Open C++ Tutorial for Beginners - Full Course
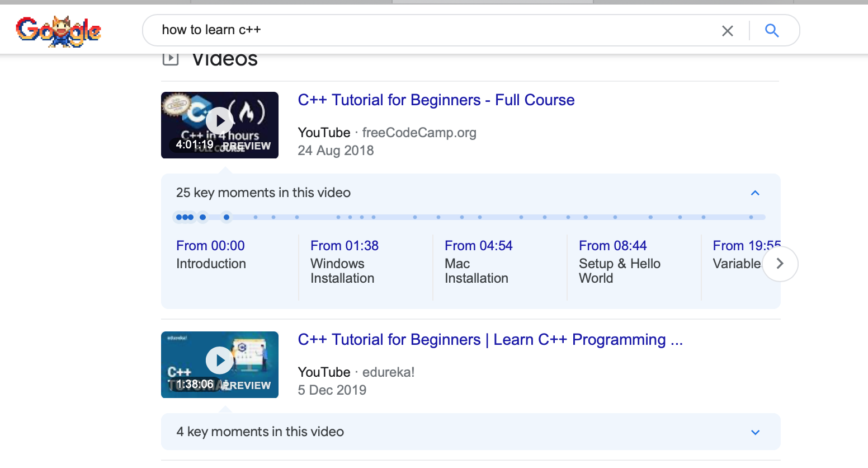This screenshot has height=468, width=868. [x=436, y=100]
